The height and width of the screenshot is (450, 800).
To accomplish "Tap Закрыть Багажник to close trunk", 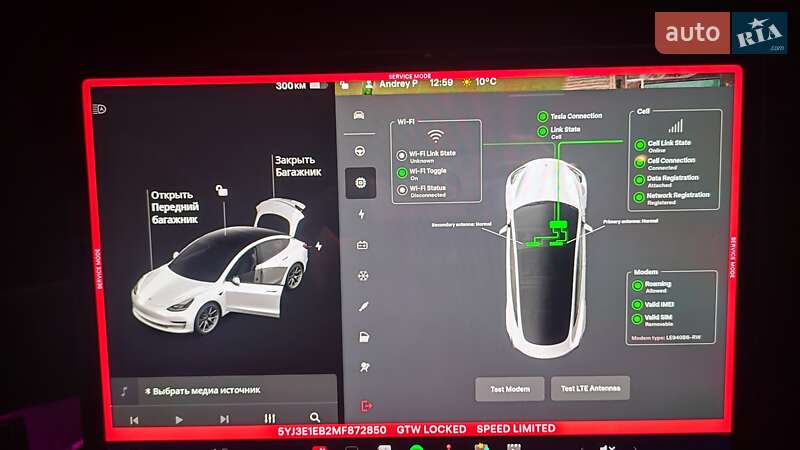I will click(298, 166).
